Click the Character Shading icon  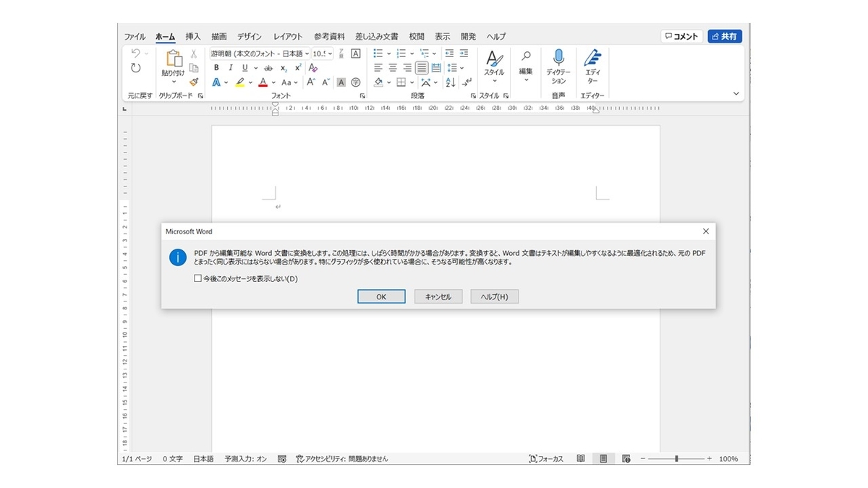[x=341, y=82]
